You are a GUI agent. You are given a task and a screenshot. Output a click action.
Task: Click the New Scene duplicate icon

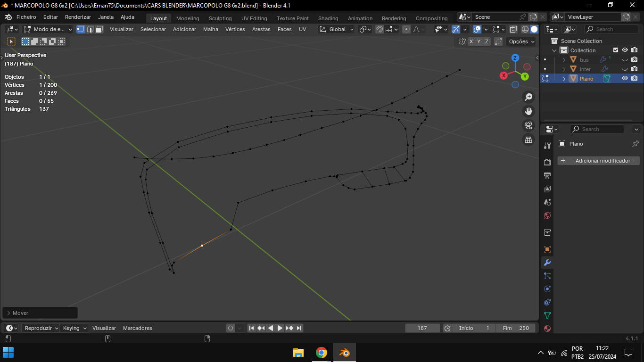coord(533,17)
